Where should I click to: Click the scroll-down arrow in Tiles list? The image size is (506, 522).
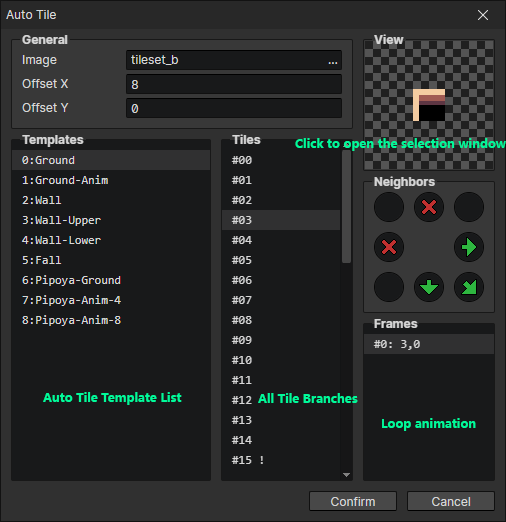tap(346, 475)
